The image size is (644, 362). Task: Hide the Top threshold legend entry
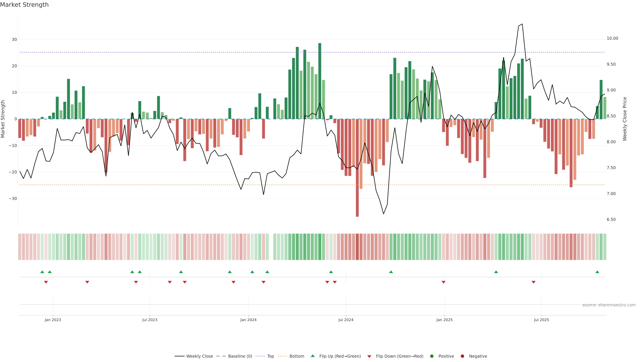(x=270, y=356)
